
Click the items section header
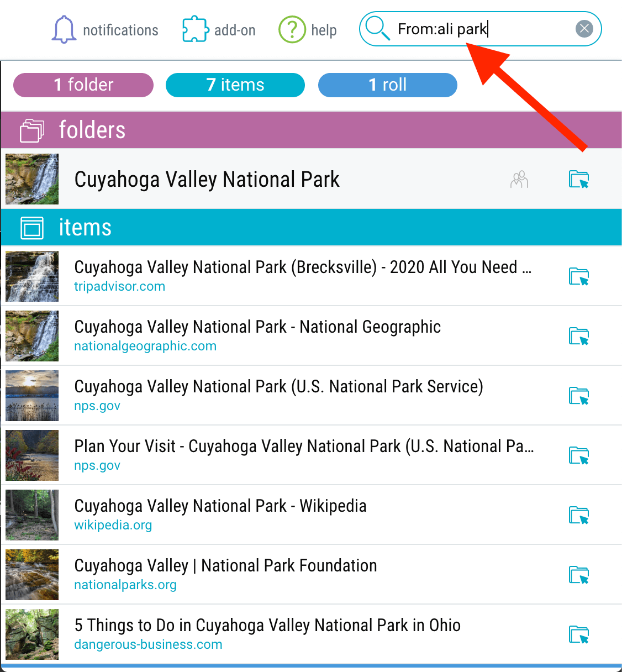point(312,228)
